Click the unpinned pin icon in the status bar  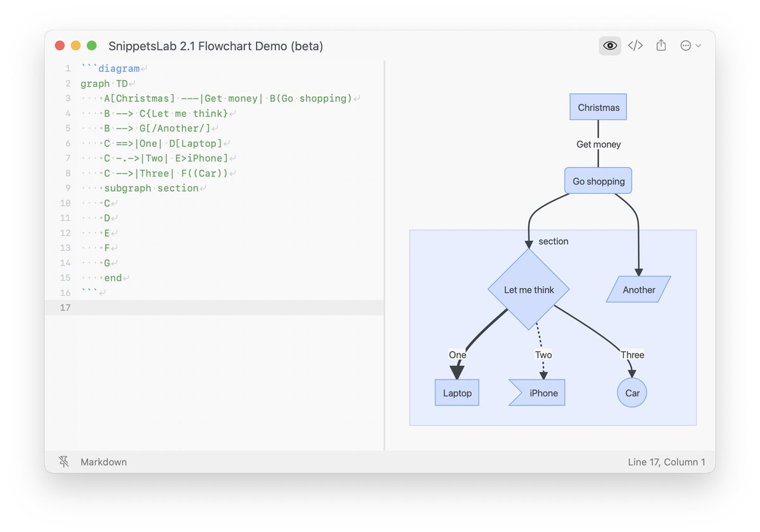click(64, 462)
